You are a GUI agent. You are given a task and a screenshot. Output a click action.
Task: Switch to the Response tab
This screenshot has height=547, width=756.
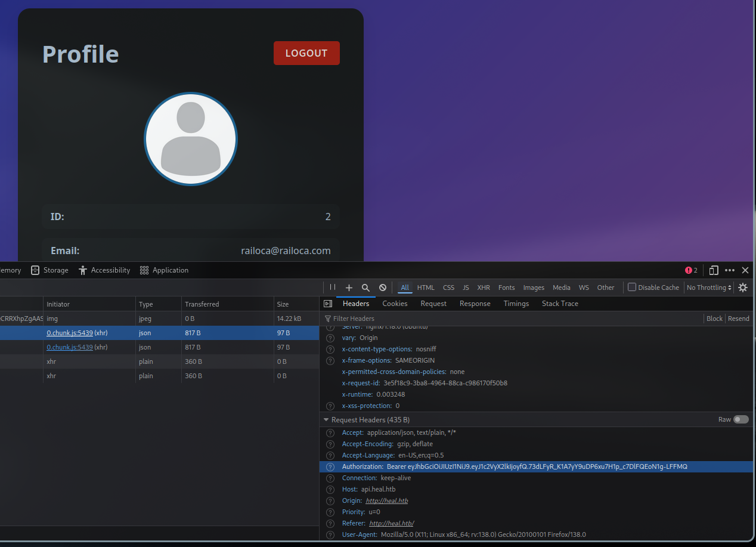[475, 304]
